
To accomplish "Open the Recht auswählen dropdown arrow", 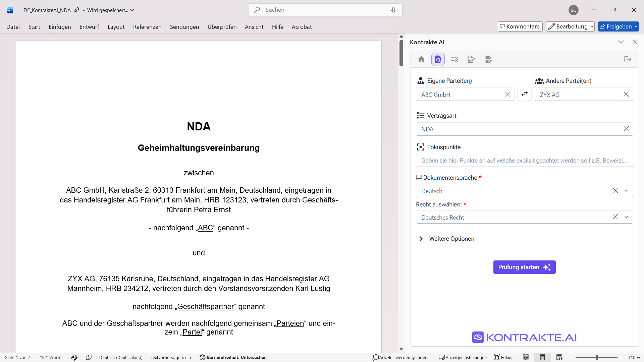I will 626,217.
